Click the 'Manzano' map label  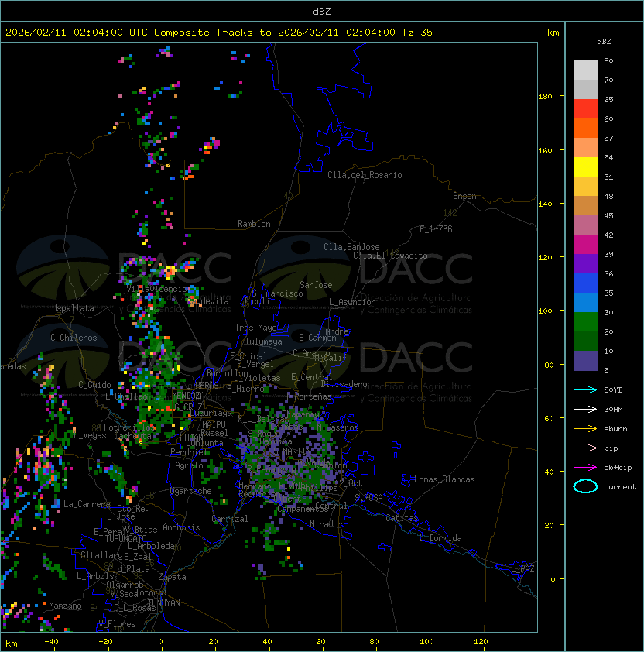pyautogui.click(x=65, y=606)
